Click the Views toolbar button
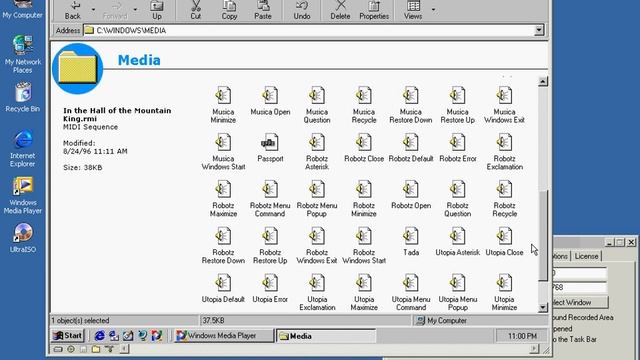The height and width of the screenshot is (360, 640). 413,10
